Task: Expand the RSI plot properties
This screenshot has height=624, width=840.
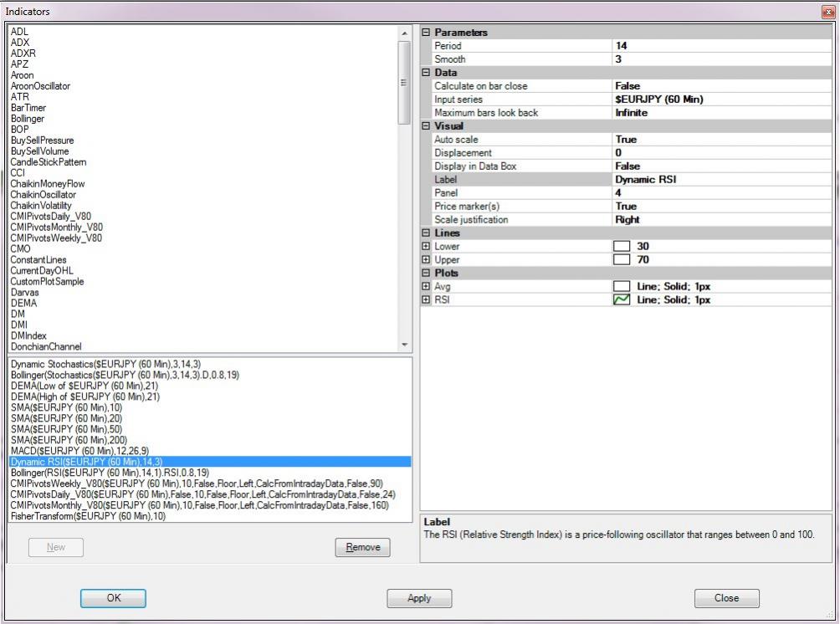Action: pyautogui.click(x=426, y=300)
